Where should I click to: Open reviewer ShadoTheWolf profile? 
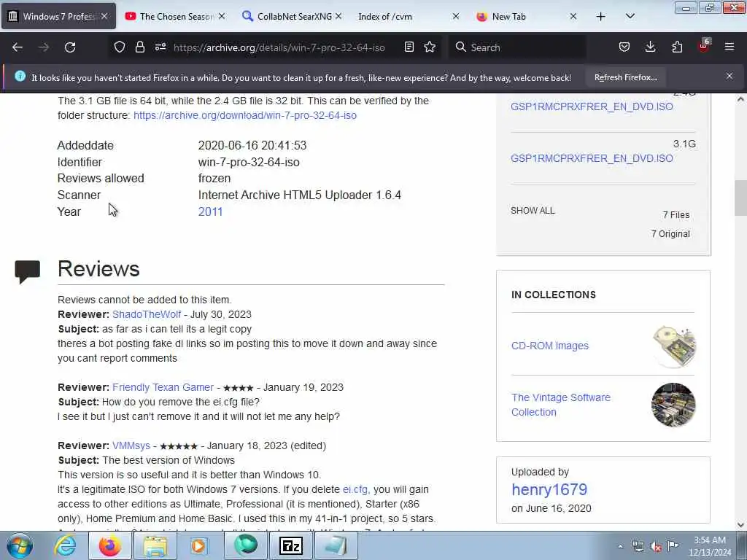(x=147, y=314)
